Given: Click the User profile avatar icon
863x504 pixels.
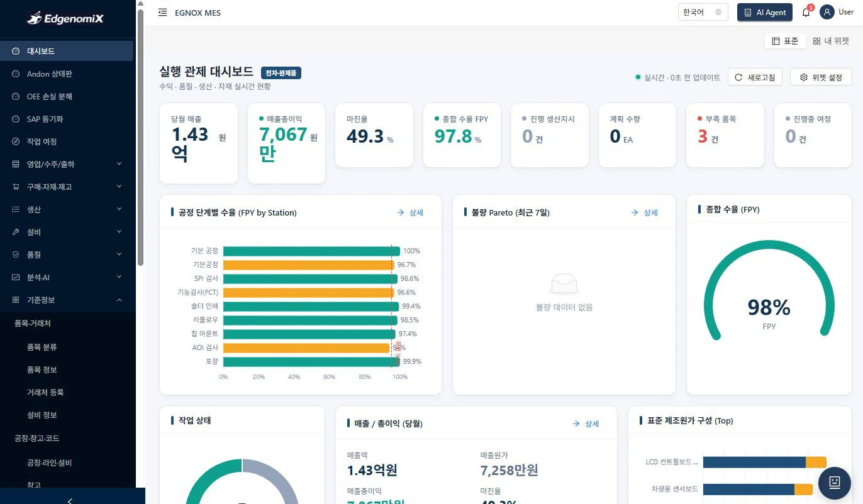Looking at the screenshot, I should click(x=827, y=13).
